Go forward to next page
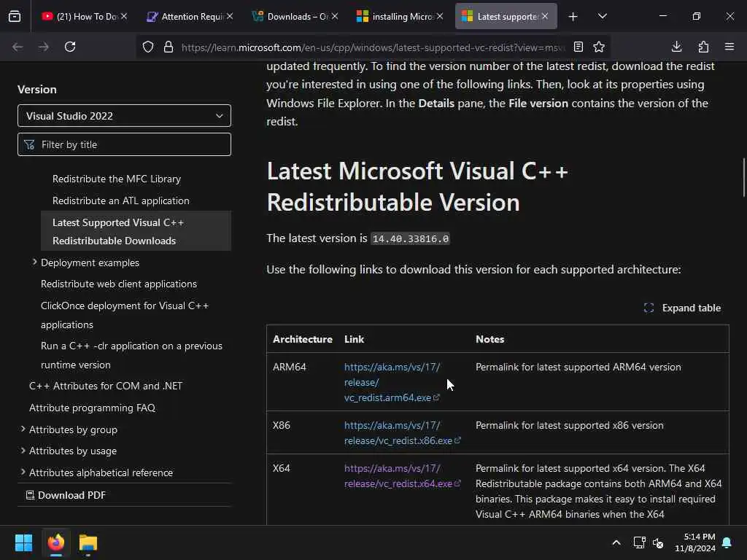Viewport: 747px width, 560px height. (x=43, y=47)
